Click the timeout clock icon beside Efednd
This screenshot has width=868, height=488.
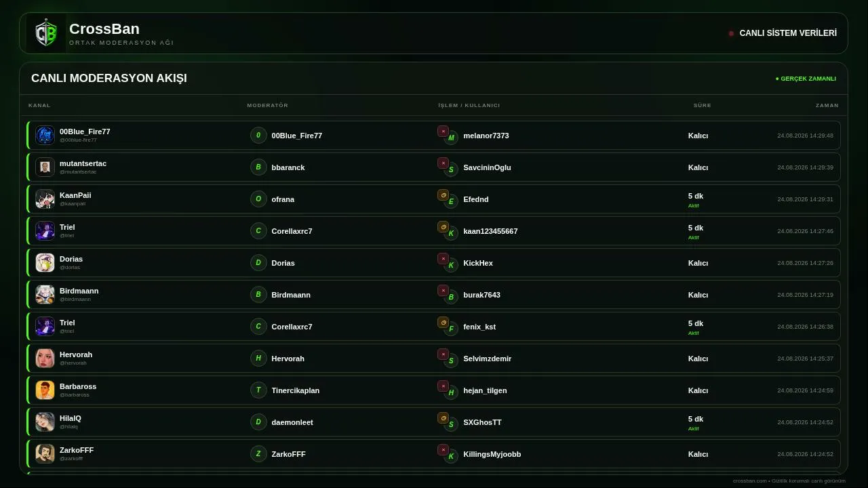(443, 195)
